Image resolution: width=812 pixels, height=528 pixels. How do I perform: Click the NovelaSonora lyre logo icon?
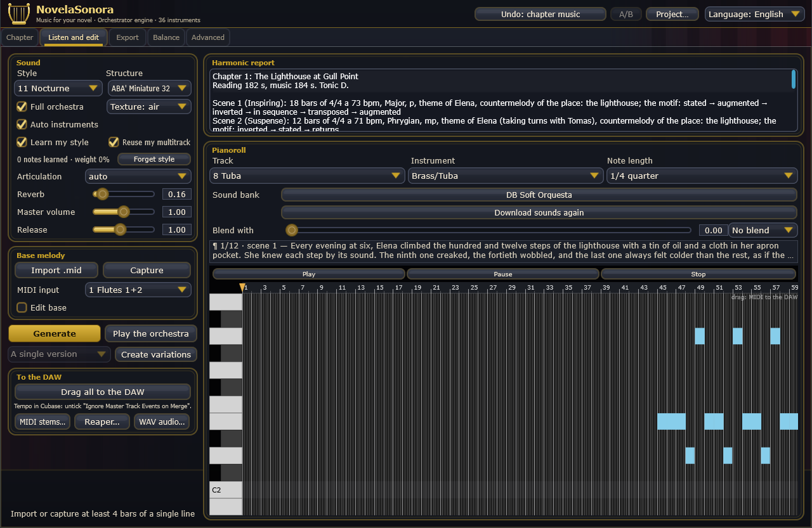[19, 13]
